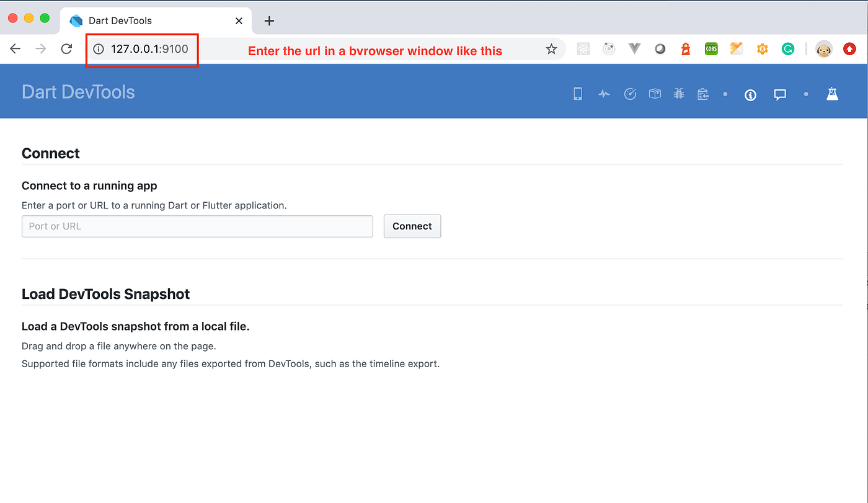Open the Debugger bug icon

pos(678,93)
